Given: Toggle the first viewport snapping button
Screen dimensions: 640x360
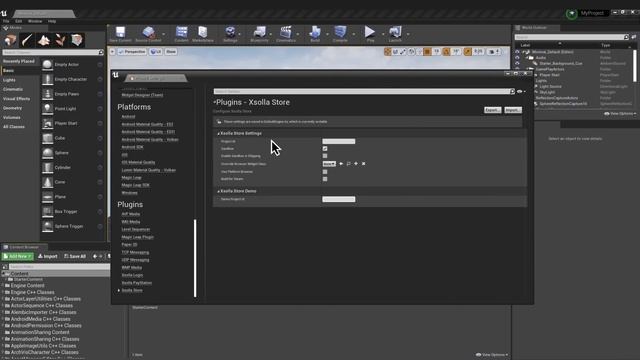Looking at the screenshot, I should 427,52.
